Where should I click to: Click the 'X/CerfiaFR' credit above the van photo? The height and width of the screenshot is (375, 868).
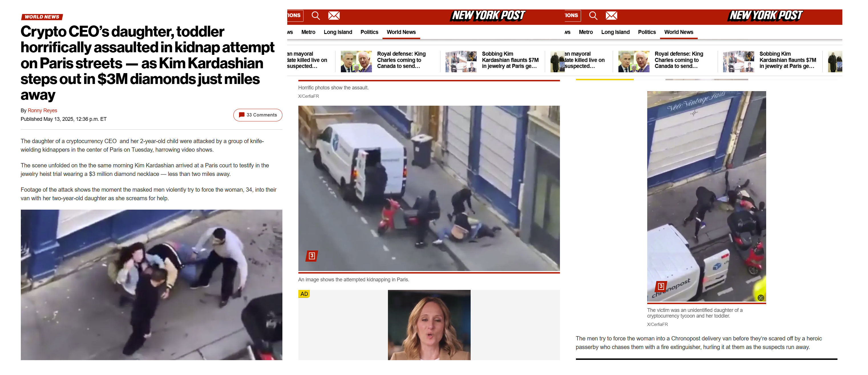[x=308, y=96]
